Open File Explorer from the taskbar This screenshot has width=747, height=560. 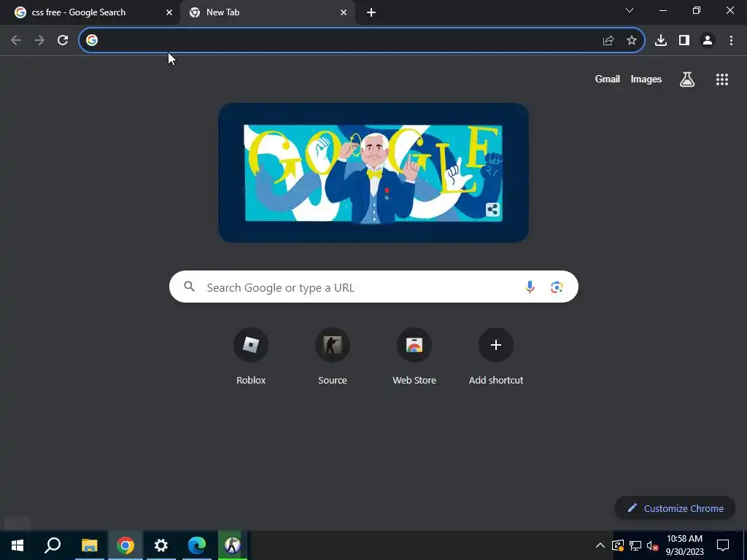89,545
